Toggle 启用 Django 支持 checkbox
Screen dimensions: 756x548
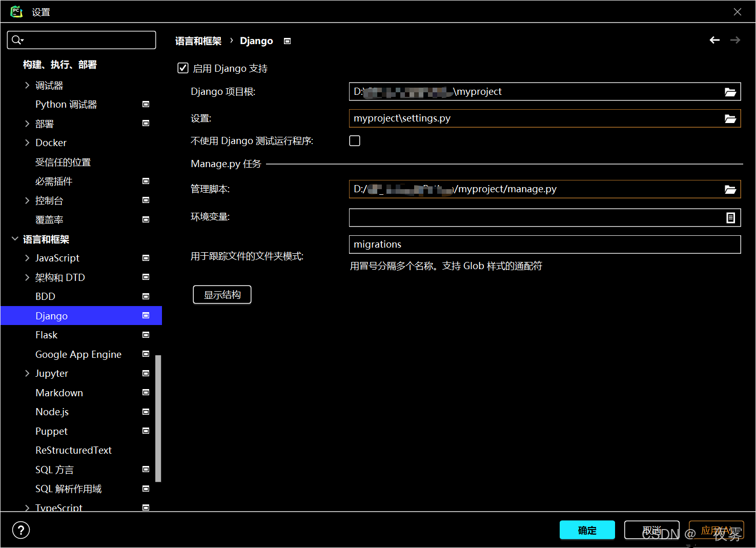(183, 68)
